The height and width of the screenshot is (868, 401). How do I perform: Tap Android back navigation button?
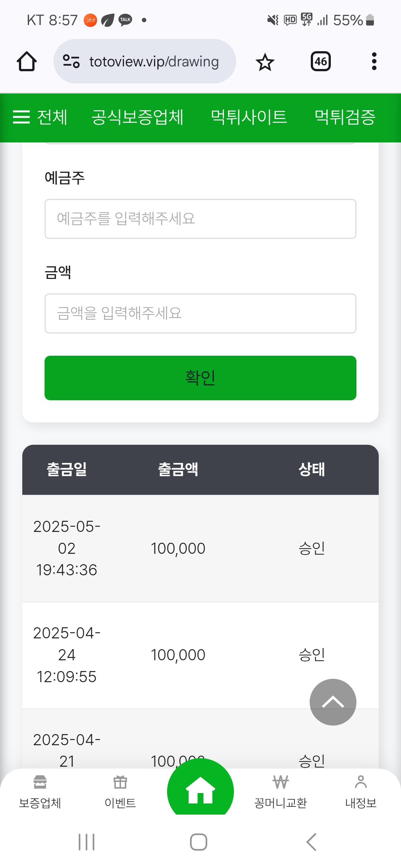311,842
